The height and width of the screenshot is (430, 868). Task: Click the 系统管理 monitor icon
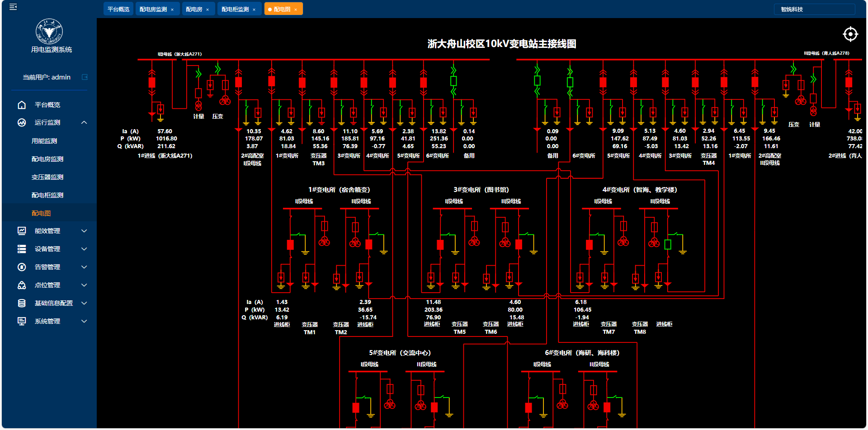pos(22,321)
